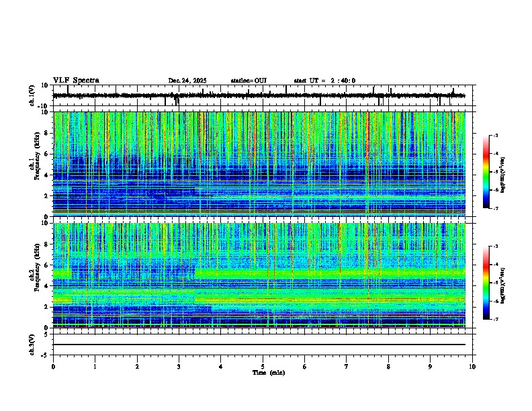The width and height of the screenshot is (532, 411).
Task: Click the "6" kHz tick on ch.2 spectrogram
Action: tap(47, 265)
